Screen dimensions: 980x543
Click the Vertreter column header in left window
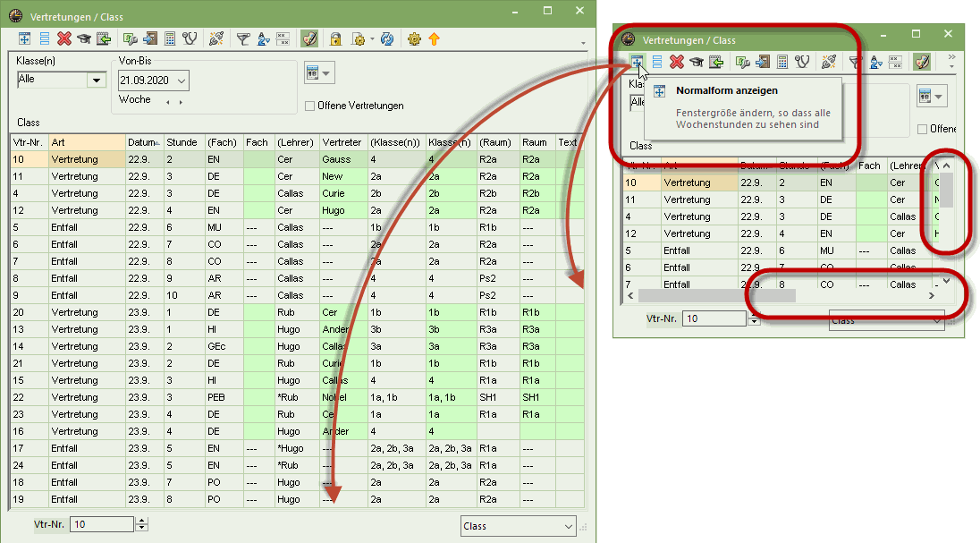[x=343, y=142]
